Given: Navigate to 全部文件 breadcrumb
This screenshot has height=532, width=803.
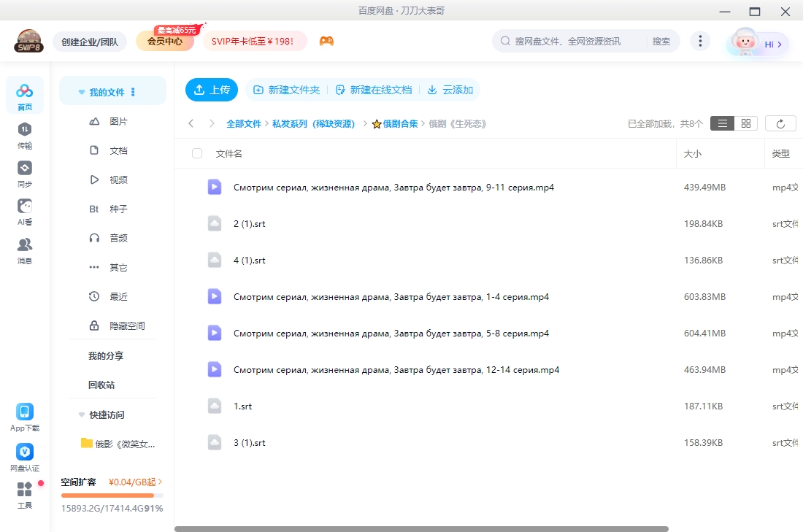Looking at the screenshot, I should click(x=244, y=124).
